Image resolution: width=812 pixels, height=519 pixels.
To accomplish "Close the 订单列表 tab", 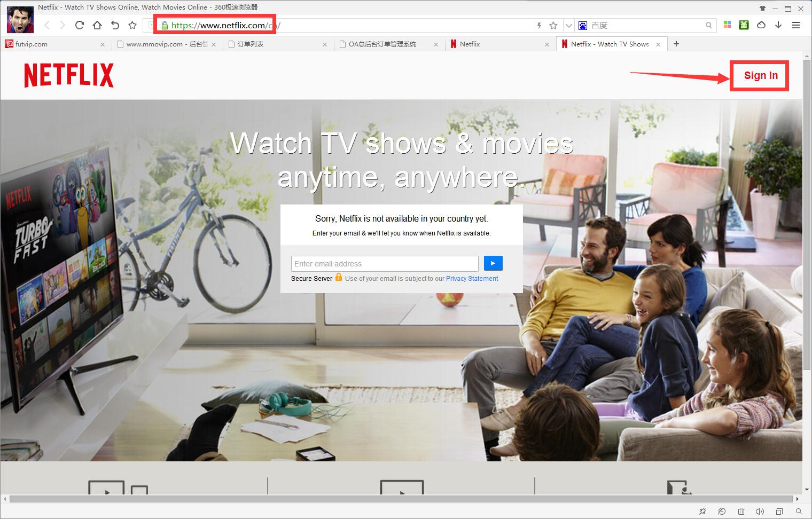I will (x=325, y=45).
